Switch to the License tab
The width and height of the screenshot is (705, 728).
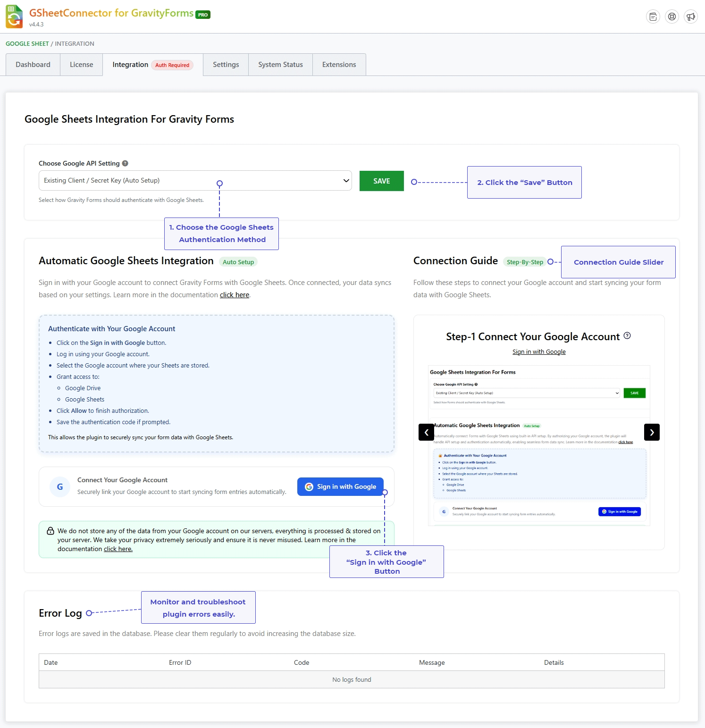point(82,65)
